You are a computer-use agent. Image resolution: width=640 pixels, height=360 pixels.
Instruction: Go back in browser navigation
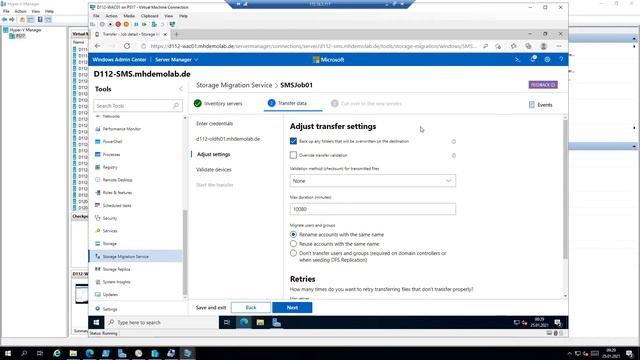[x=98, y=46]
